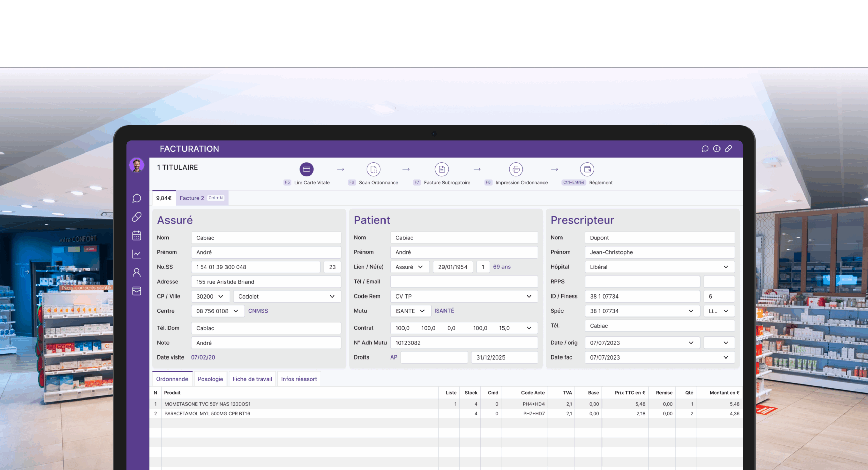868x470 pixels.
Task: Click the titulaire avatar photo
Action: tap(137, 165)
